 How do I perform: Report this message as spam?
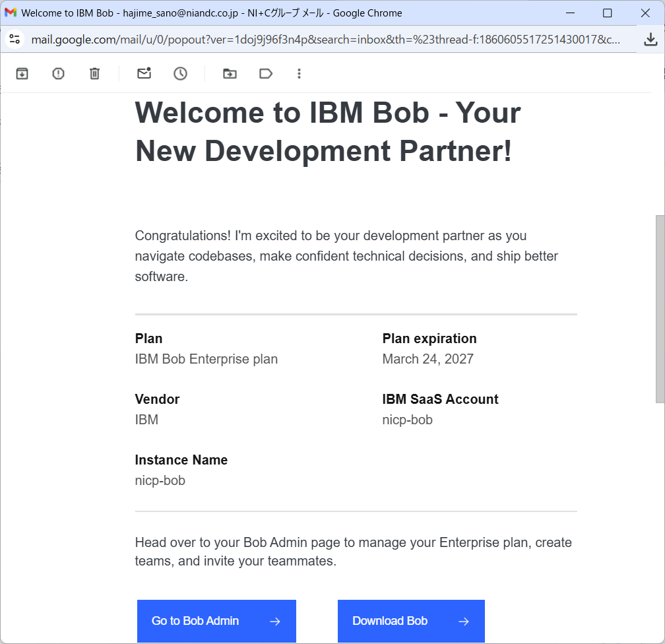tap(58, 74)
